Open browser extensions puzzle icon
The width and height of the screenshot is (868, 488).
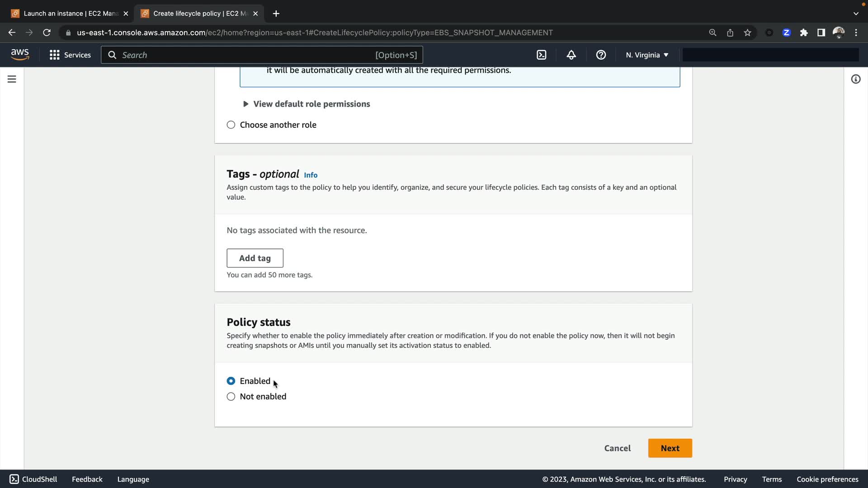[804, 33]
